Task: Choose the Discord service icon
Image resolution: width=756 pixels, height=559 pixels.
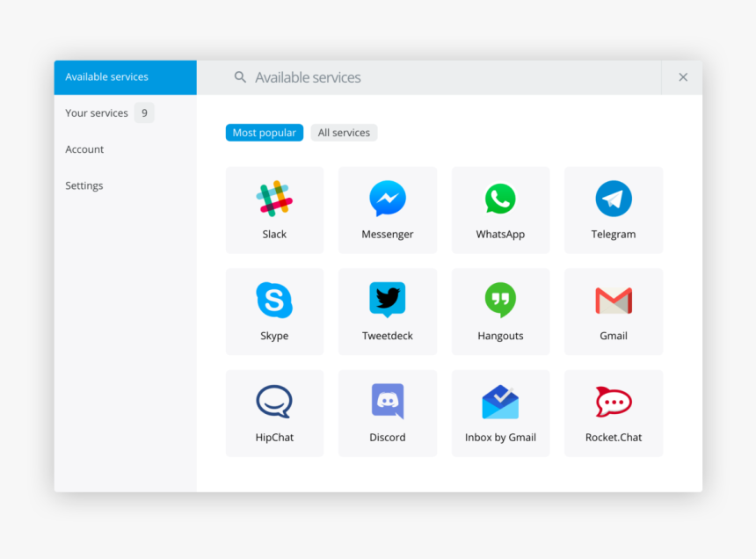Action: [x=388, y=402]
